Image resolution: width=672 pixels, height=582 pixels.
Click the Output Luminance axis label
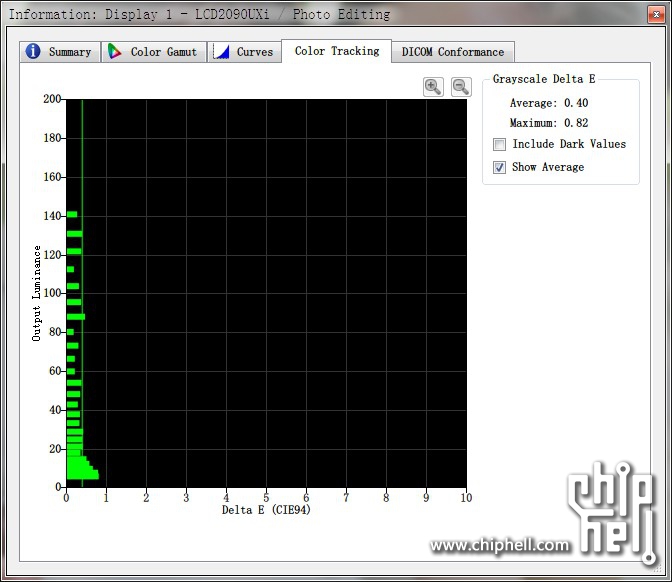(x=36, y=293)
